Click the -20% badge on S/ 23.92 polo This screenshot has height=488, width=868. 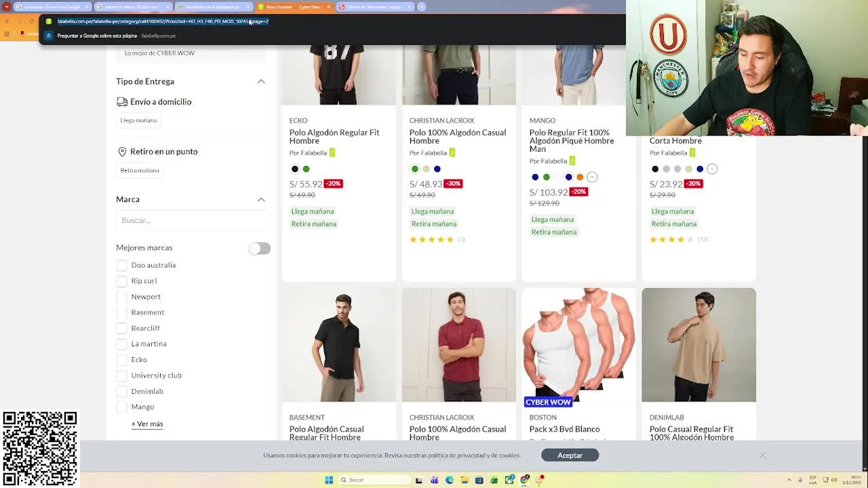pyautogui.click(x=693, y=184)
